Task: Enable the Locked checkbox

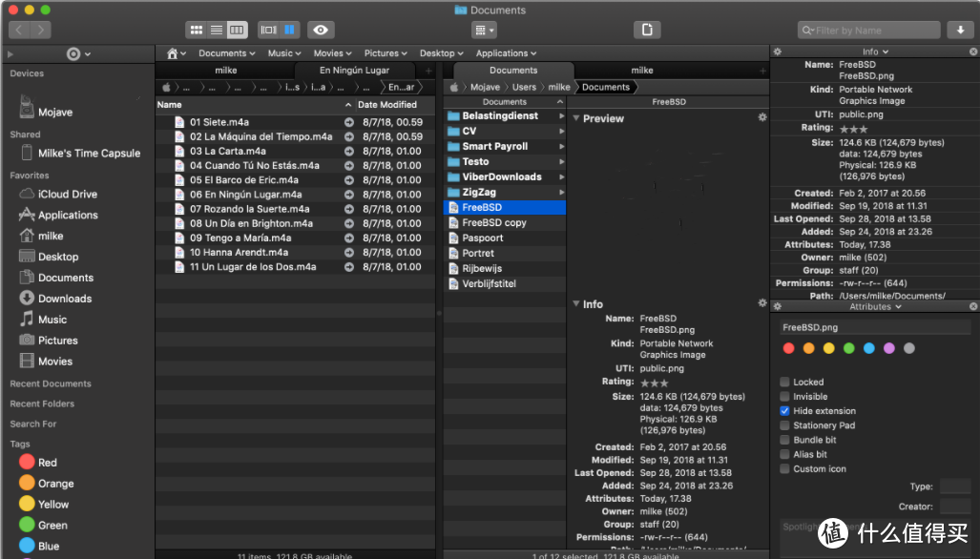Action: (784, 382)
